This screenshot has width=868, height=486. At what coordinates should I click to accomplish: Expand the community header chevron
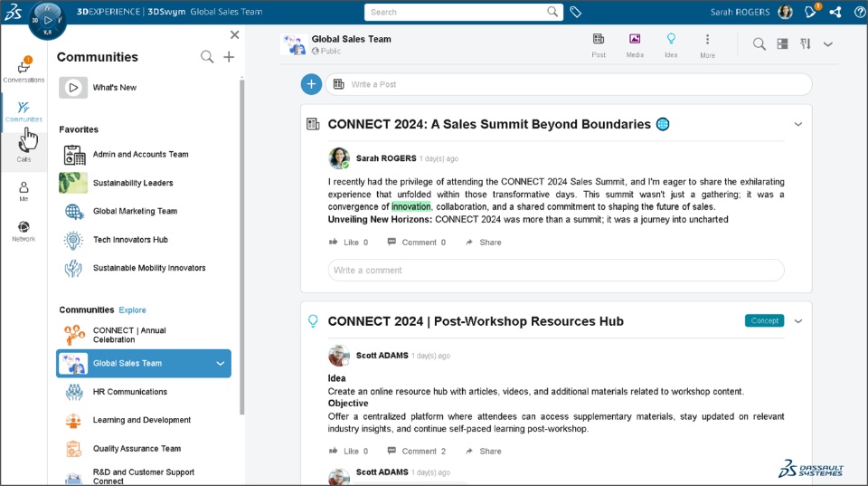click(x=827, y=44)
